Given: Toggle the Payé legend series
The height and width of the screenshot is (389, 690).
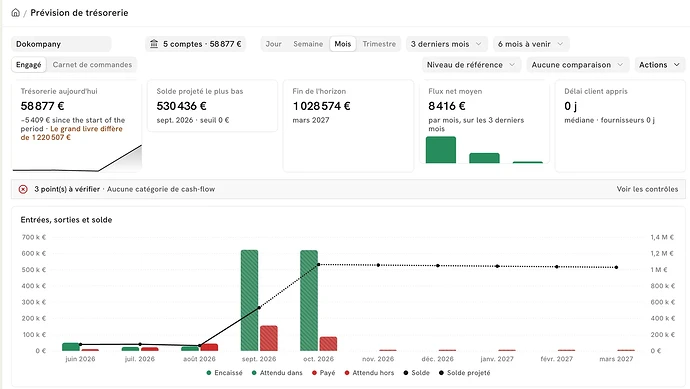Looking at the screenshot, I should (x=323, y=373).
